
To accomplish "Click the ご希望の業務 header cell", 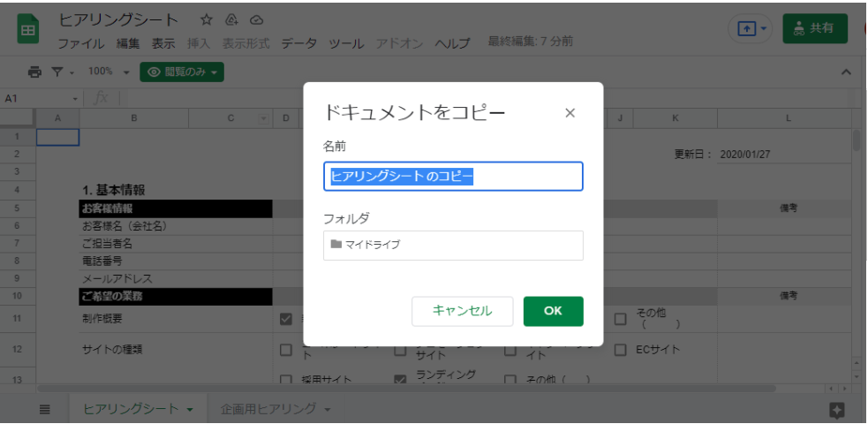I will tap(176, 296).
